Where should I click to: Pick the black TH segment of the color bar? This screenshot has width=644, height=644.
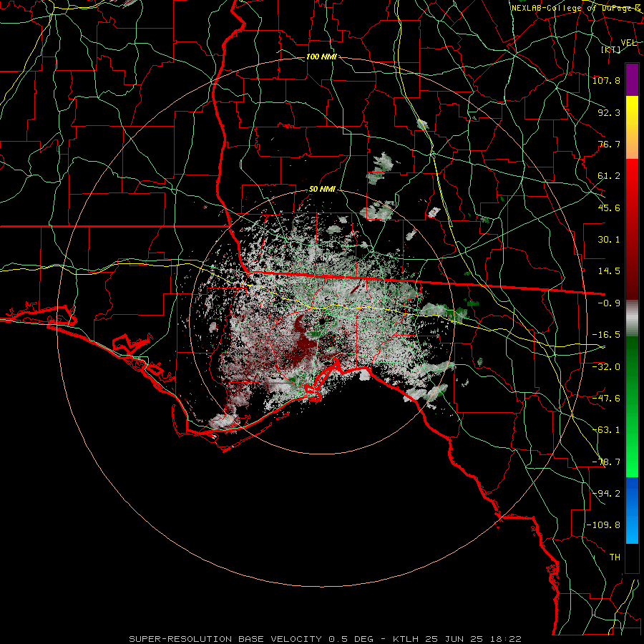[x=632, y=557]
